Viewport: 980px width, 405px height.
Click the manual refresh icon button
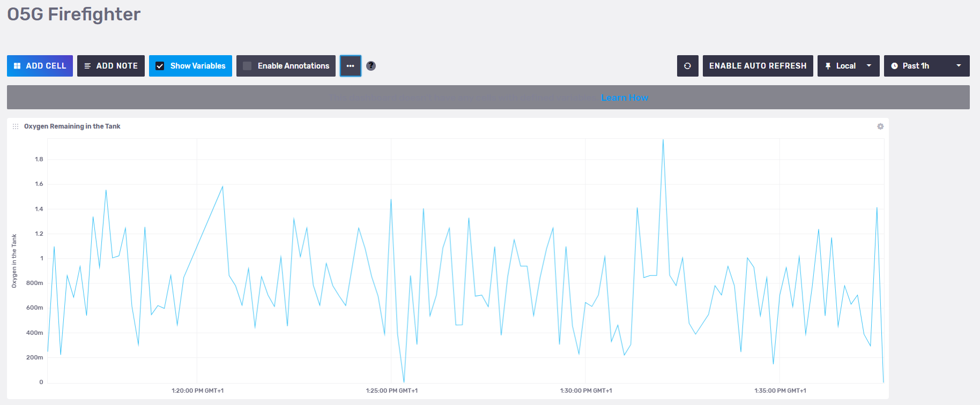coord(687,66)
